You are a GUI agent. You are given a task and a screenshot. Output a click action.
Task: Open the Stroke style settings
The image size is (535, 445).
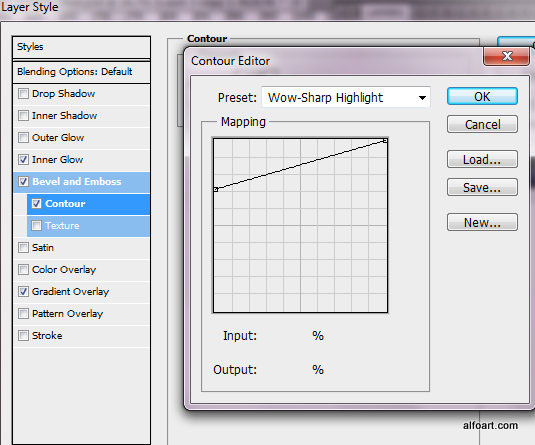pyautogui.click(x=47, y=335)
